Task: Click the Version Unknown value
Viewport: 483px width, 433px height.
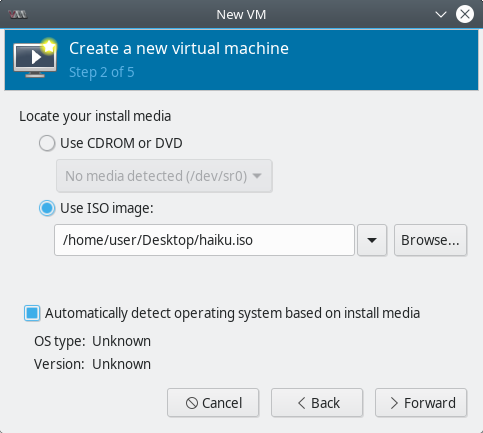Action: point(121,364)
